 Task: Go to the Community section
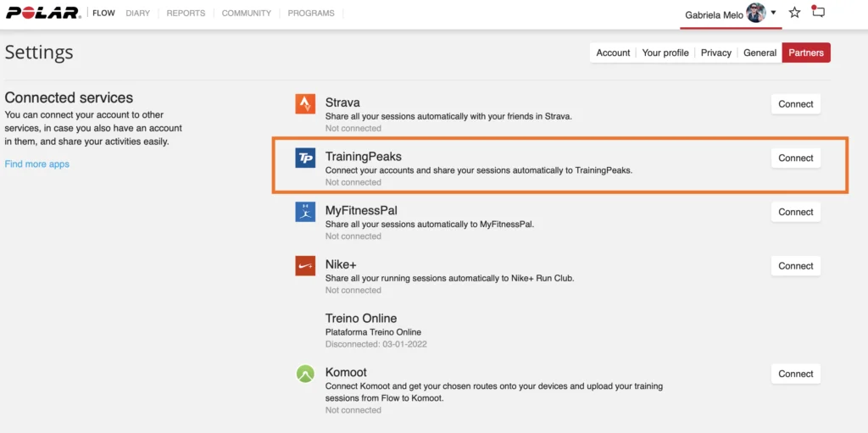247,14
